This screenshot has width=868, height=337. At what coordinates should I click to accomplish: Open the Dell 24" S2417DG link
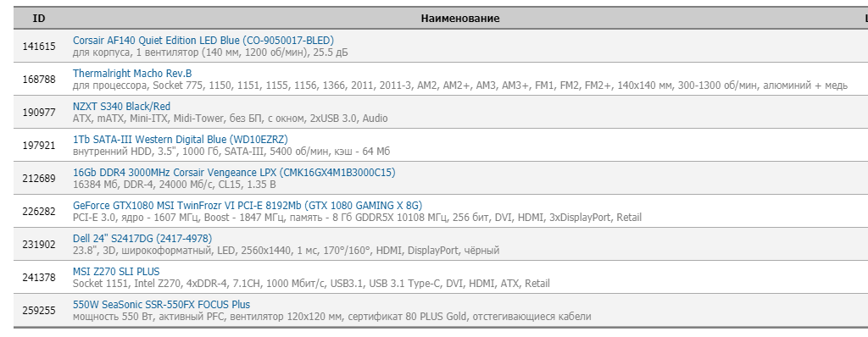point(142,239)
